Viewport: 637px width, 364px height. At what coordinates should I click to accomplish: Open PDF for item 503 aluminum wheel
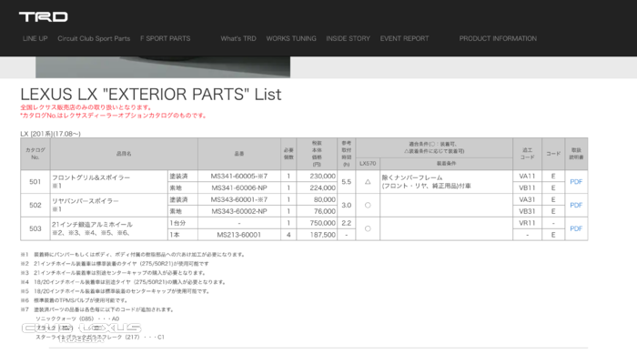click(x=575, y=228)
